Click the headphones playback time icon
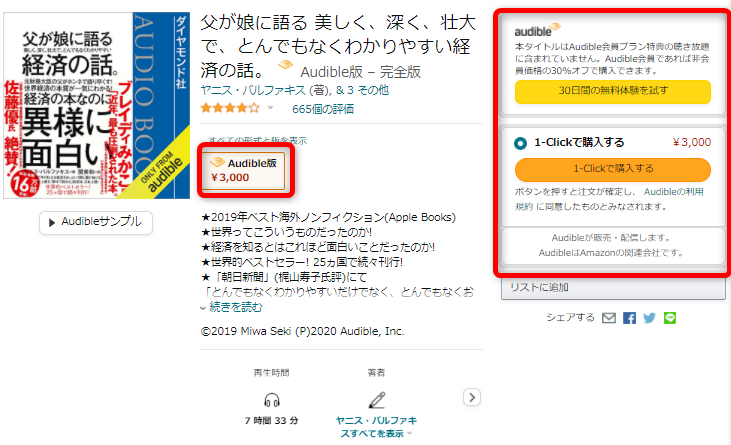 coord(272,400)
